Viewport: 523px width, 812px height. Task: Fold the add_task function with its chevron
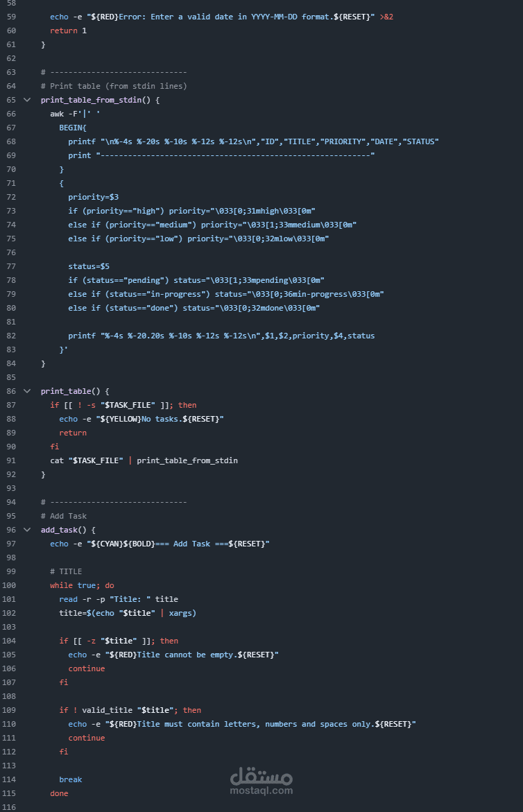27,530
